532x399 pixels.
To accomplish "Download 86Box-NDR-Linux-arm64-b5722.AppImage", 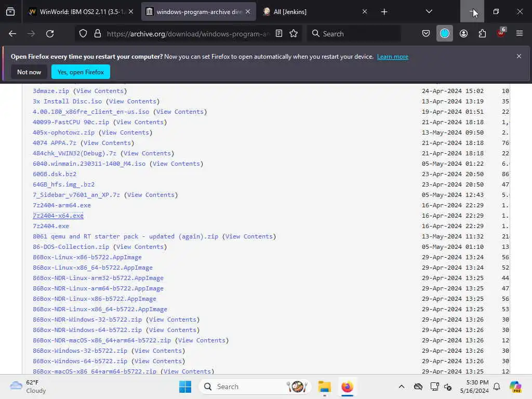I will (x=98, y=288).
